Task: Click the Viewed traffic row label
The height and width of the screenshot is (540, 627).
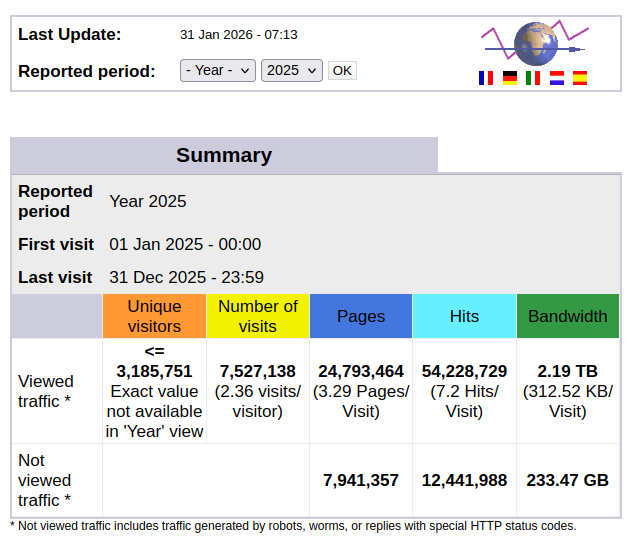Action: [46, 391]
